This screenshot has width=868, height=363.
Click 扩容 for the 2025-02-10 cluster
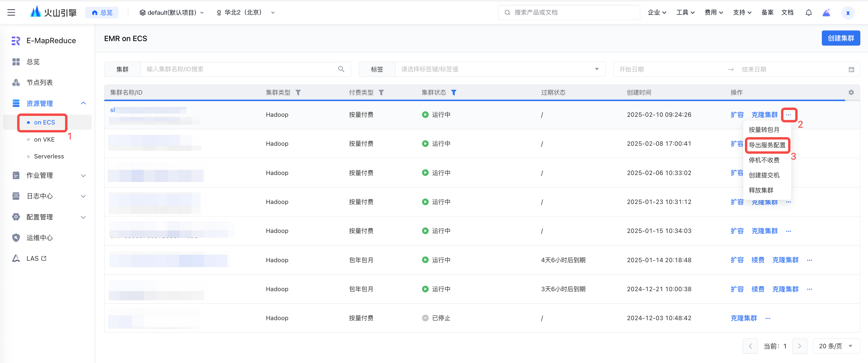pos(737,115)
